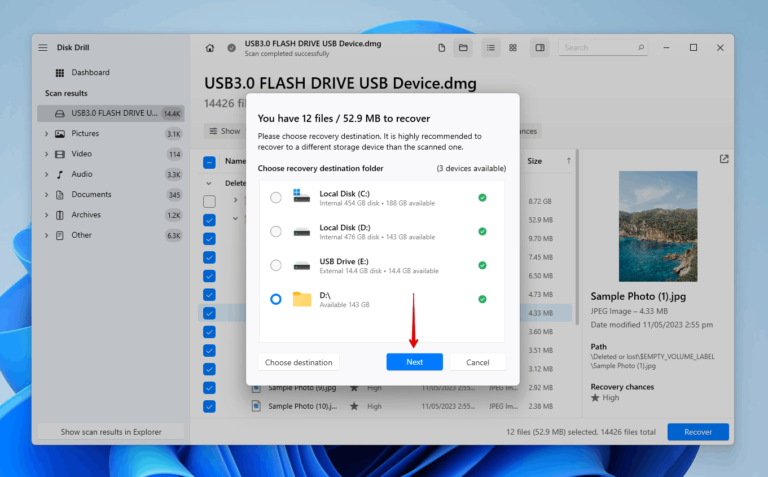The image size is (768, 477).
Task: Choose USB Drive (E:) as destination
Action: 276,265
